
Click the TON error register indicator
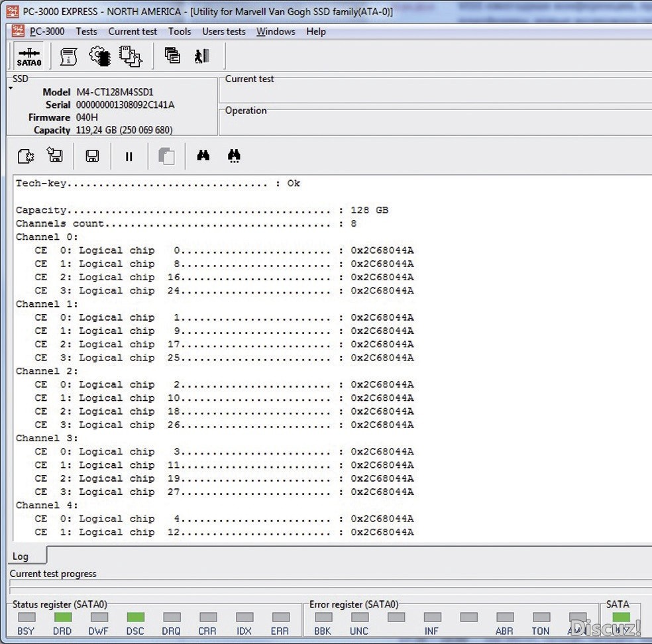(x=541, y=617)
